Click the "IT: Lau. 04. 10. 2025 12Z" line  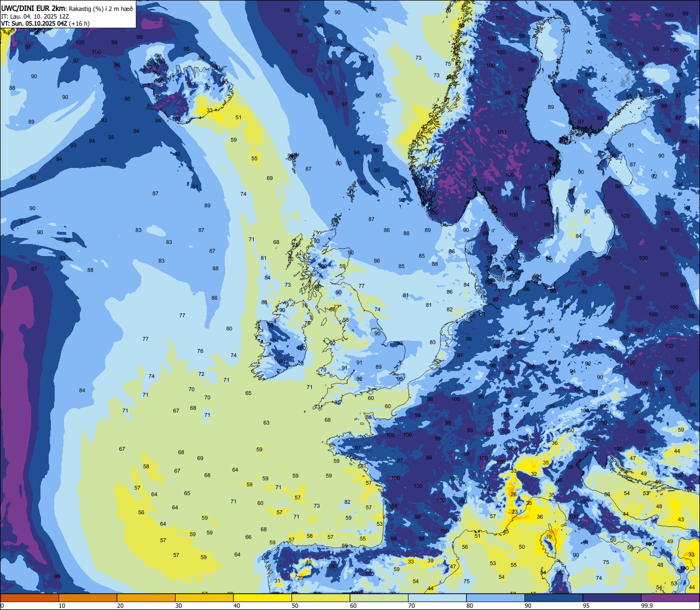[35, 16]
